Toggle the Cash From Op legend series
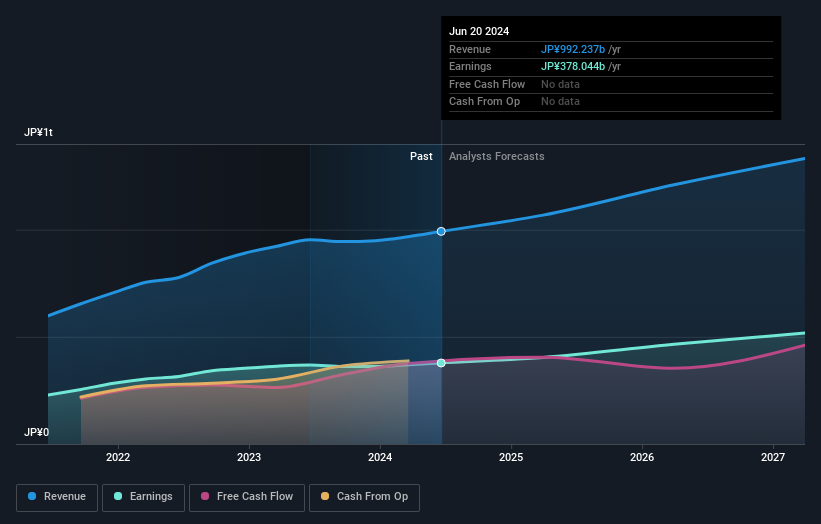The width and height of the screenshot is (821, 524). tap(364, 497)
